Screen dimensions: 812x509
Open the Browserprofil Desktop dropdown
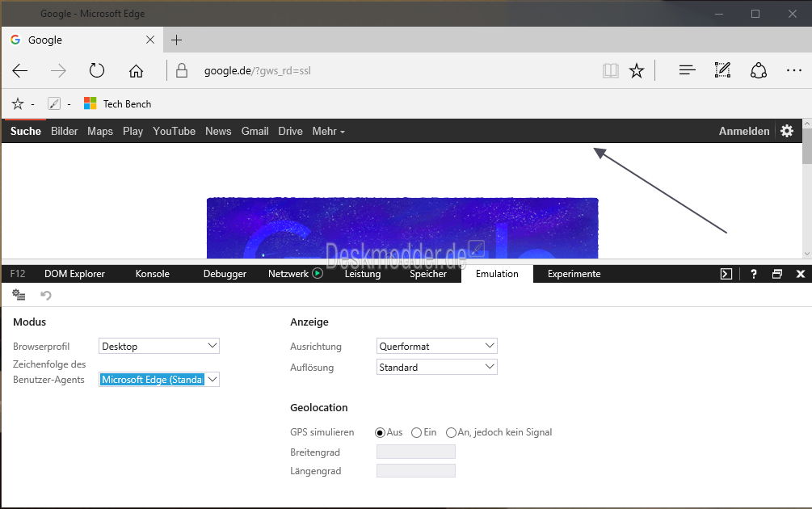click(x=159, y=346)
